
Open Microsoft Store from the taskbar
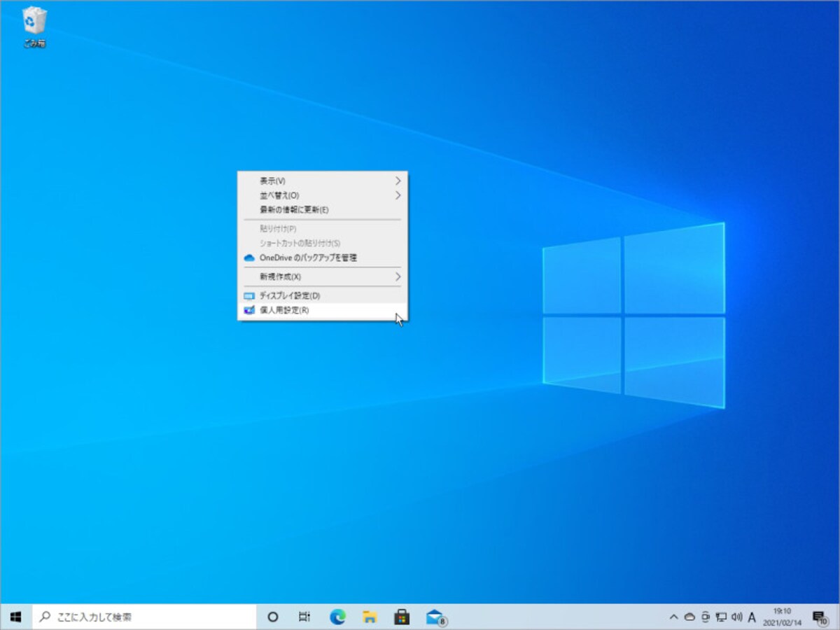tap(402, 617)
